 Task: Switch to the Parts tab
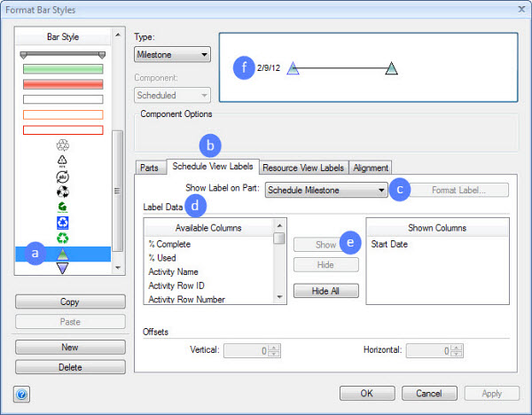[x=150, y=168]
